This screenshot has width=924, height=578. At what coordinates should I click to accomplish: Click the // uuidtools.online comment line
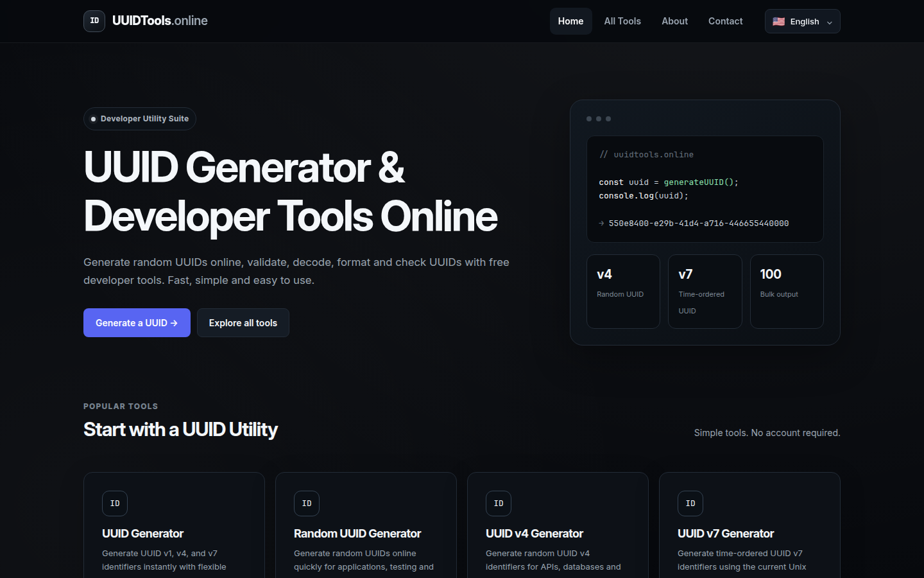coord(646,155)
